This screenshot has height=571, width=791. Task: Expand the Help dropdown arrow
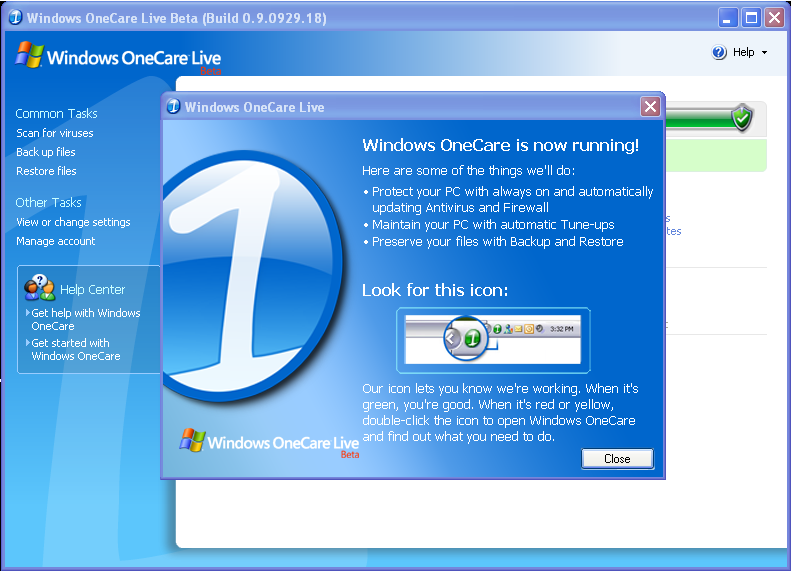pyautogui.click(x=764, y=52)
